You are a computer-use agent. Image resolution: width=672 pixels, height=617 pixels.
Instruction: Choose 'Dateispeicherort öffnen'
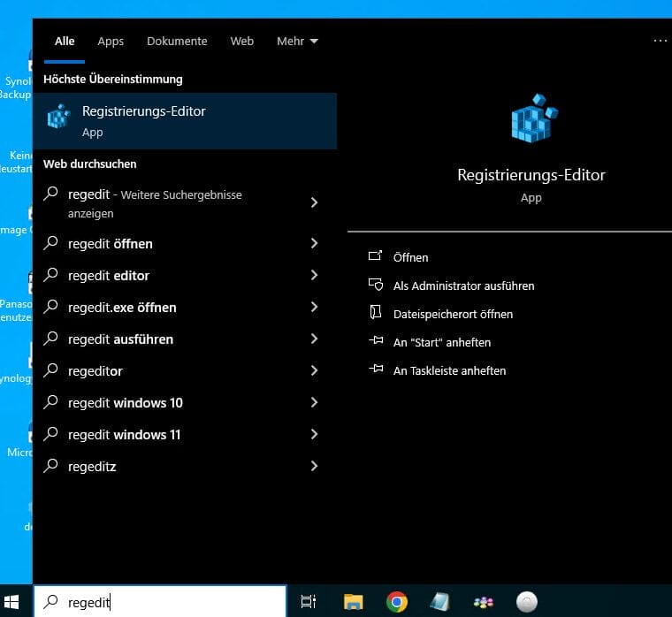[453, 314]
